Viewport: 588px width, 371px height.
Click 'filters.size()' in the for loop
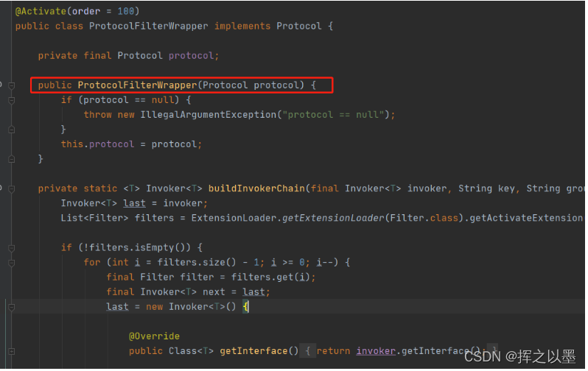(197, 262)
